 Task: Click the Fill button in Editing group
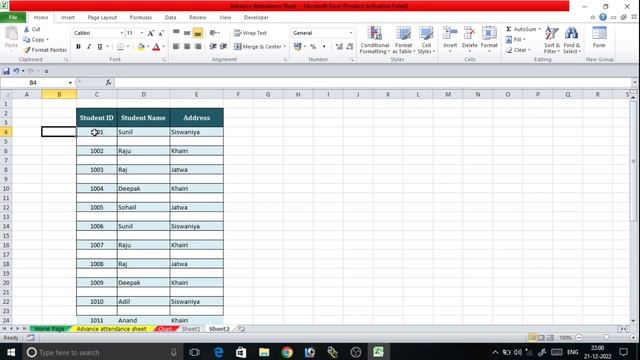tap(516, 40)
